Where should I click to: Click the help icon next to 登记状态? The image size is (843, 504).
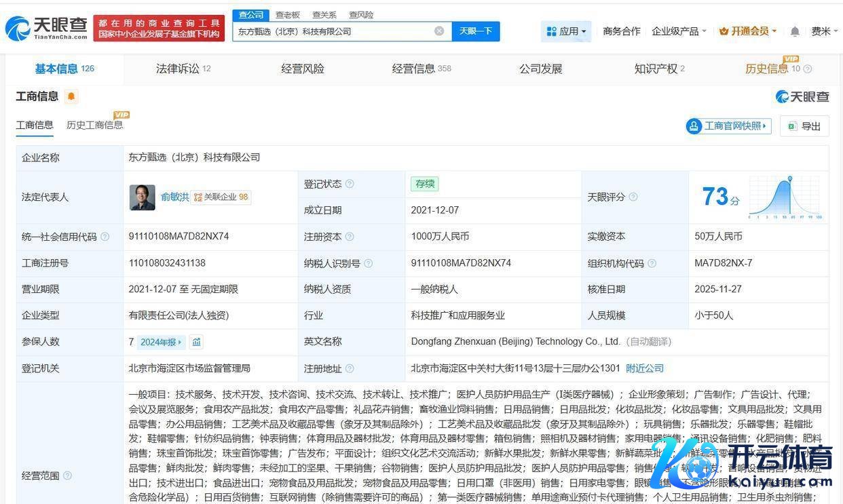(x=350, y=184)
